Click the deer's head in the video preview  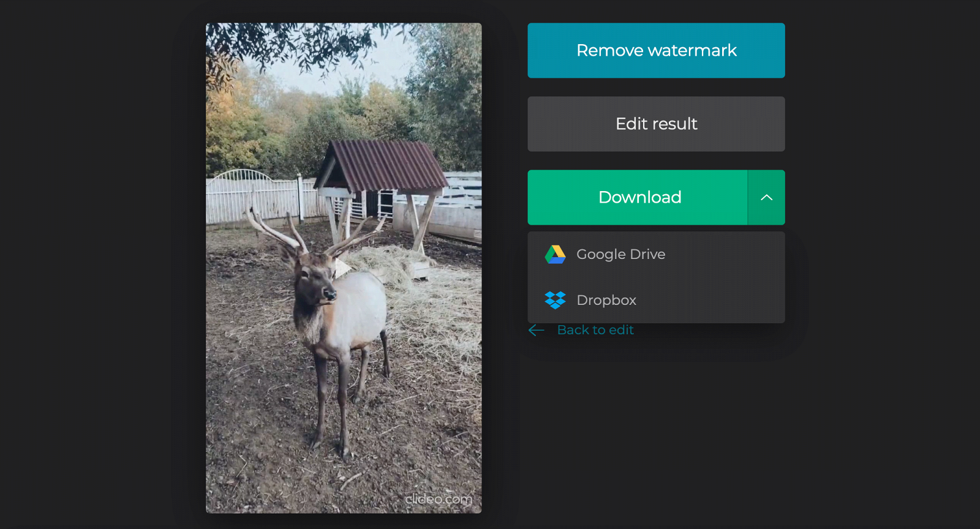coord(315,283)
